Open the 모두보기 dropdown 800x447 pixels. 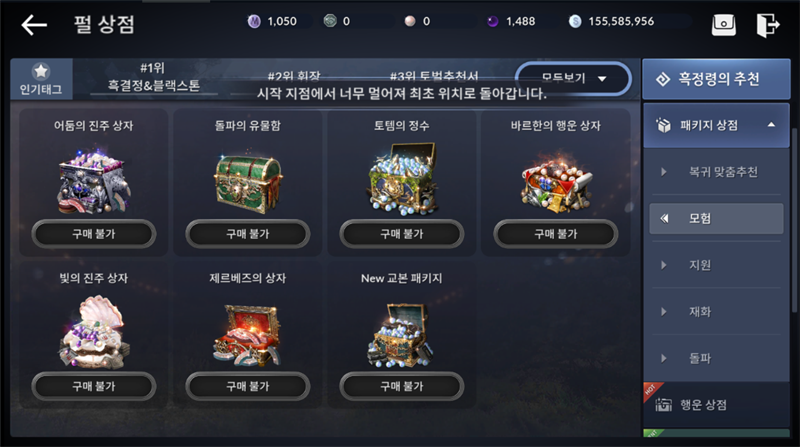point(573,79)
